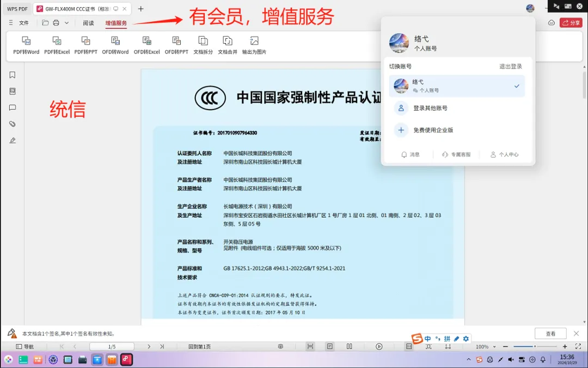Screen dimensions: 588x368
Task: Click the zoom out minus button
Action: [505, 347]
